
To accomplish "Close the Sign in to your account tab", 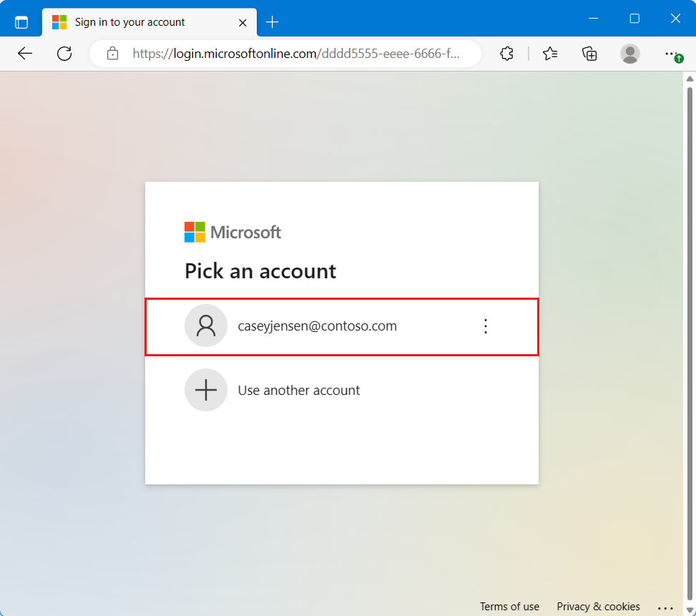I will [242, 22].
